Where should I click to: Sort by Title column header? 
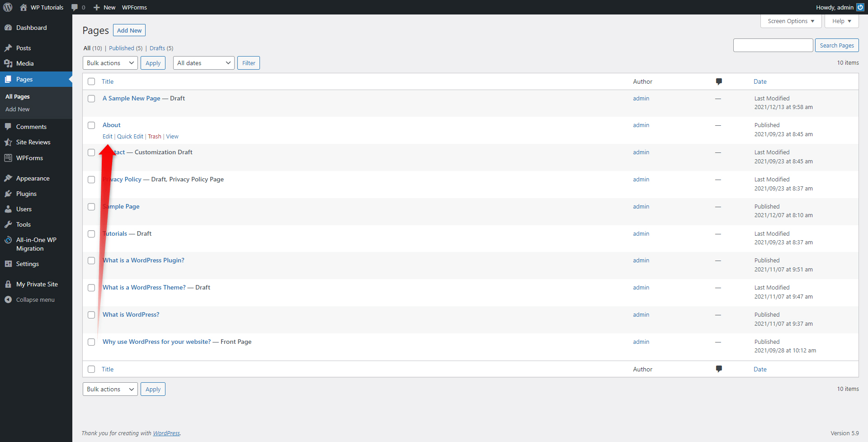108,81
